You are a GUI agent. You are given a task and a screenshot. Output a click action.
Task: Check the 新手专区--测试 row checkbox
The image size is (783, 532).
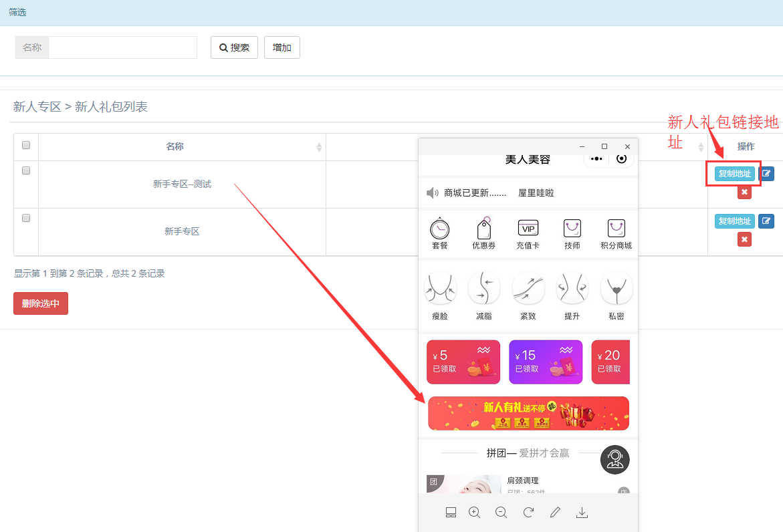coord(26,170)
